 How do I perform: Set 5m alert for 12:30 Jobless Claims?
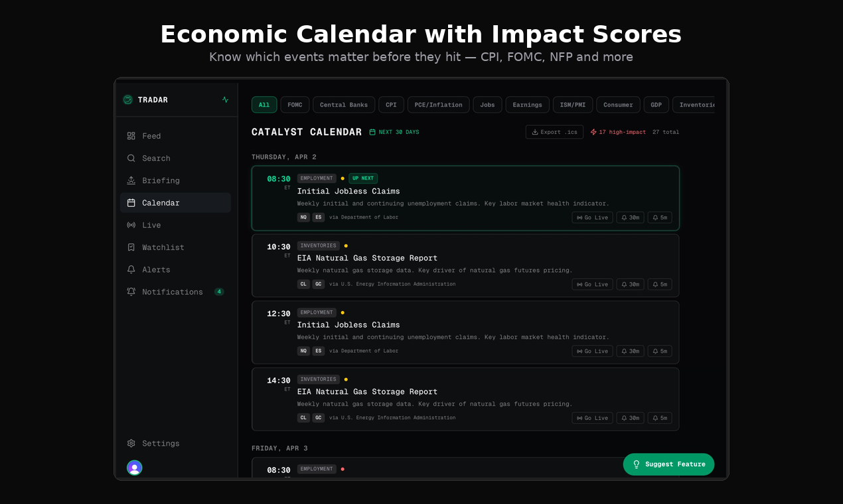660,351
